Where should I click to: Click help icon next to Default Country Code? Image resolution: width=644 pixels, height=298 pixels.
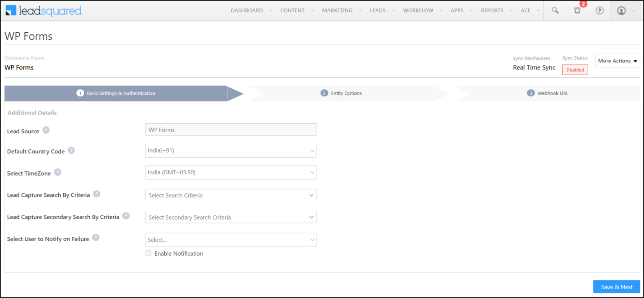click(71, 150)
